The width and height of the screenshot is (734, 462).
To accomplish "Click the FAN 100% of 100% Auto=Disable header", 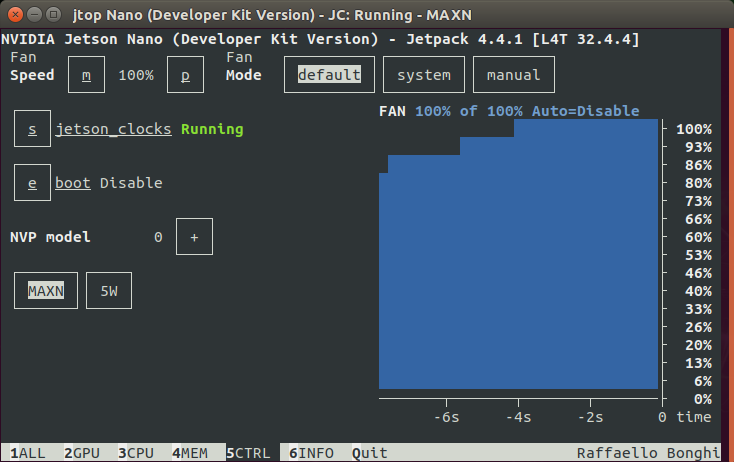I will (509, 111).
